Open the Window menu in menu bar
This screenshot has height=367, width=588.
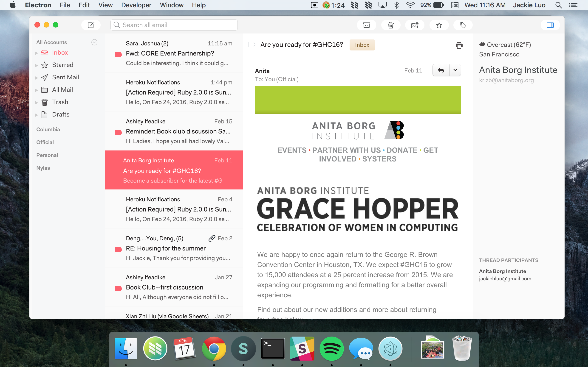pos(171,5)
